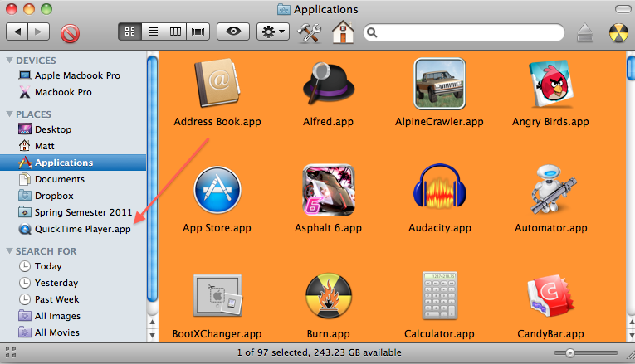Open Desktop in the sidebar
Viewport: 635px width, 364px height.
[73, 129]
